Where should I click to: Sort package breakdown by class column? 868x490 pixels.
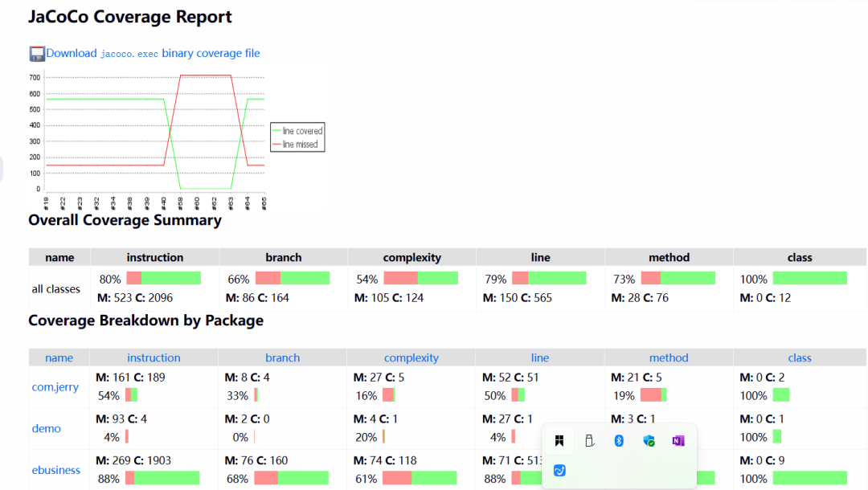tap(800, 357)
